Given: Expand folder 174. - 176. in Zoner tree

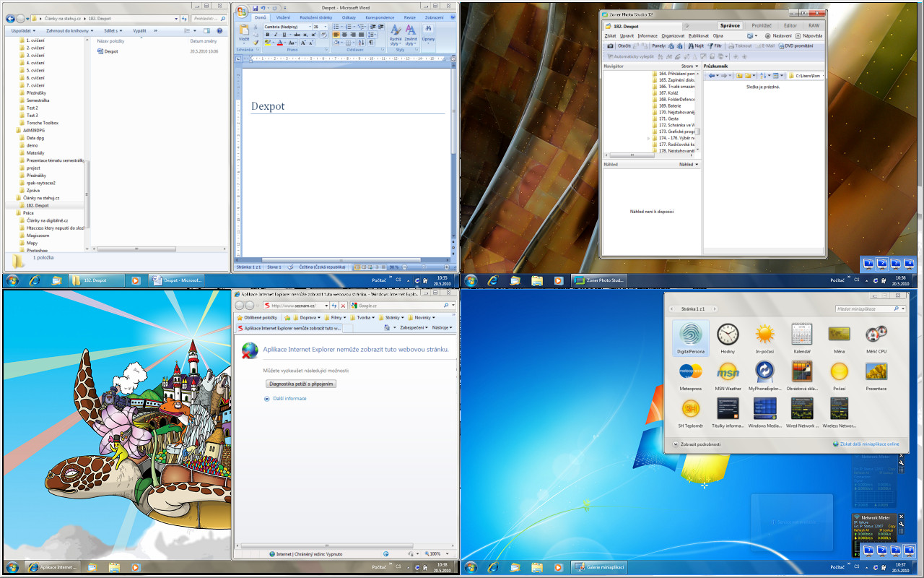Looking at the screenshot, I should pos(648,137).
